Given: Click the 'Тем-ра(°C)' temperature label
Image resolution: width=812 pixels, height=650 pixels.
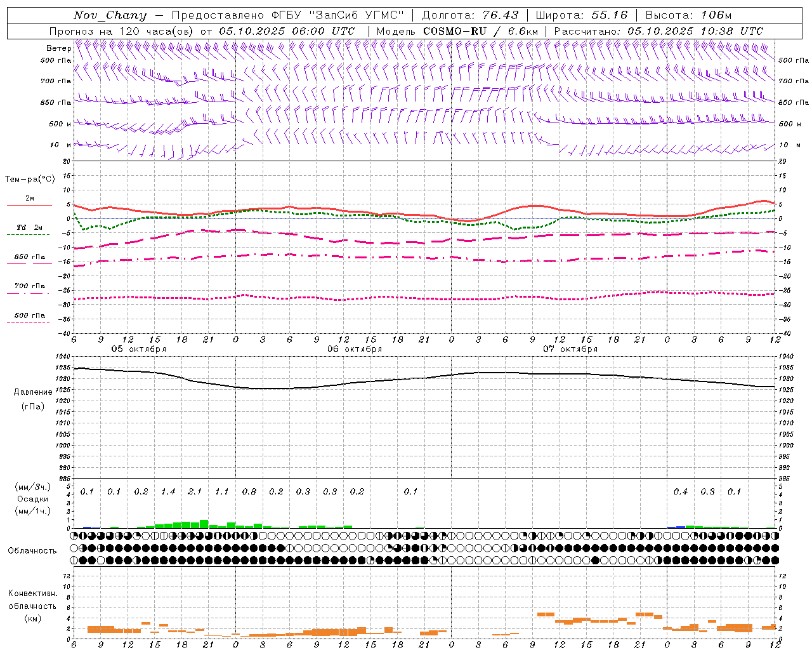Looking at the screenshot, I should [x=30, y=180].
